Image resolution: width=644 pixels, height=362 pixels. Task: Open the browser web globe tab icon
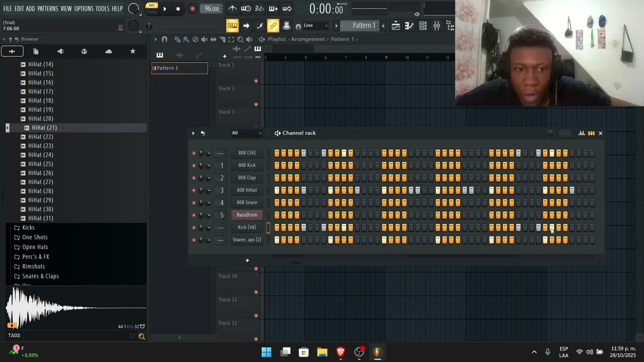tap(84, 51)
